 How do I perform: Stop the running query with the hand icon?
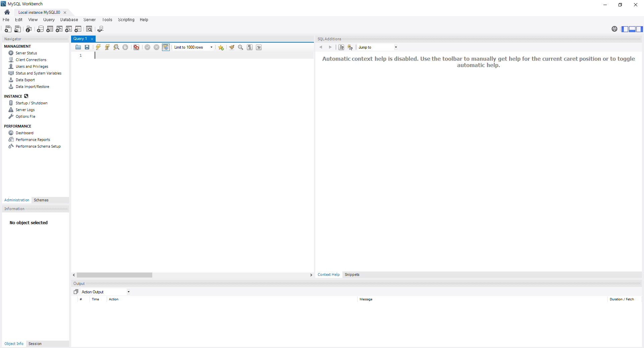[x=125, y=47]
